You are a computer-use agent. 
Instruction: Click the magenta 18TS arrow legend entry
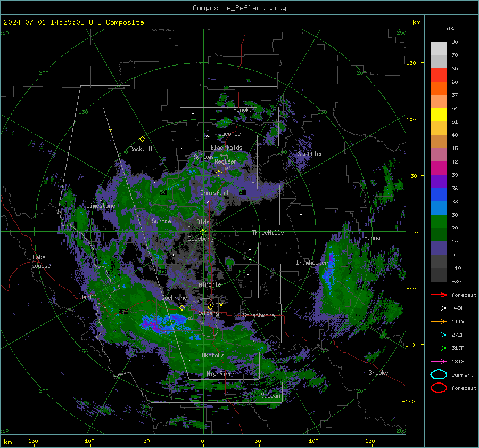tap(439, 362)
